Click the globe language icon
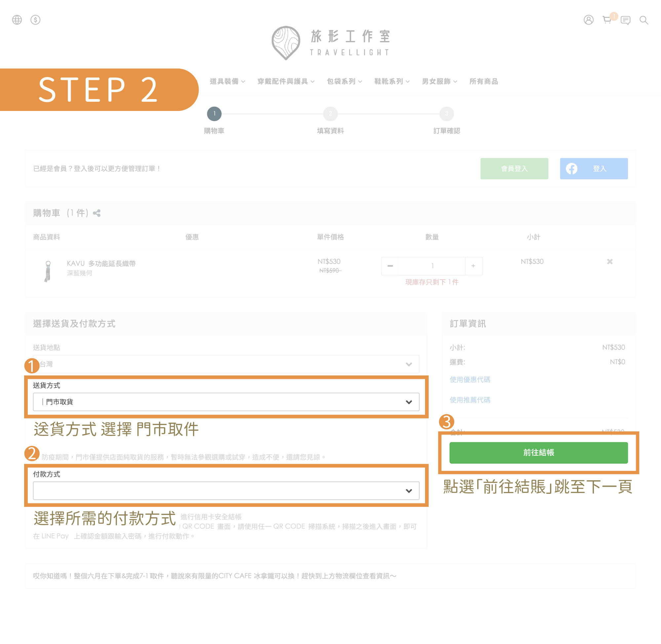Screen dimensions: 661x644 [x=17, y=20]
